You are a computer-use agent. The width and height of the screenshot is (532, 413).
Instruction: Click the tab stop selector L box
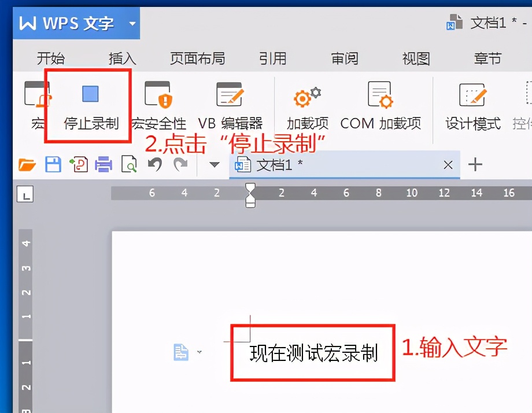click(x=25, y=194)
